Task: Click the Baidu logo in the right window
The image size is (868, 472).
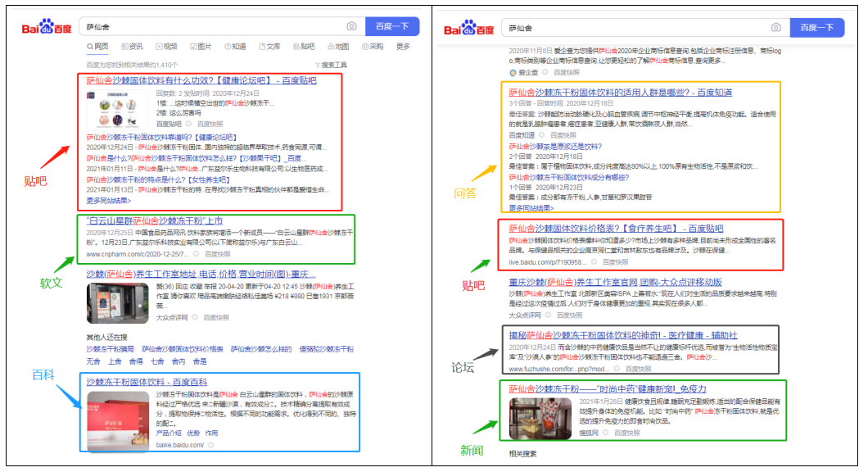Action: tap(469, 28)
